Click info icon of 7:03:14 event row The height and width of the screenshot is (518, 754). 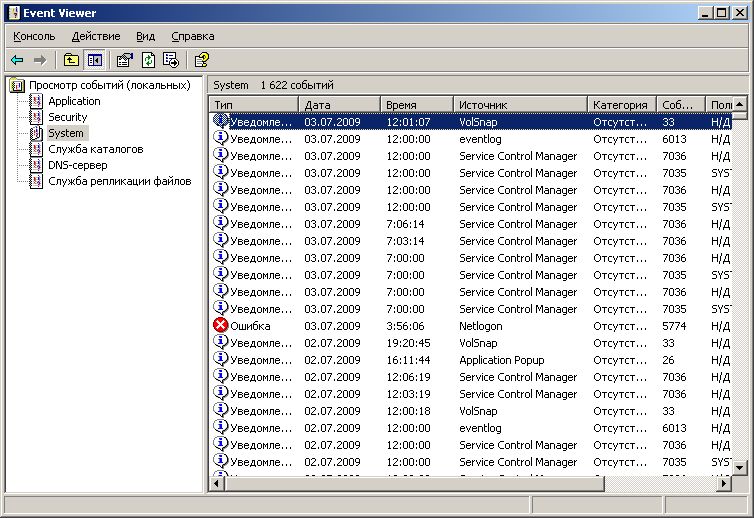(x=220, y=240)
